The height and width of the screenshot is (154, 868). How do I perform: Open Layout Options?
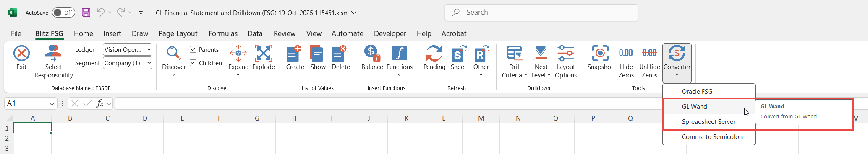(566, 62)
